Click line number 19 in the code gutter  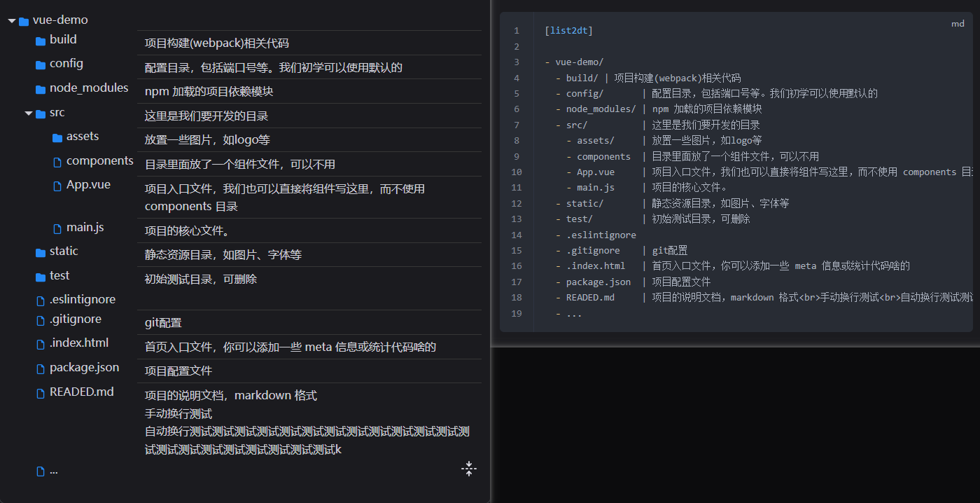516,313
